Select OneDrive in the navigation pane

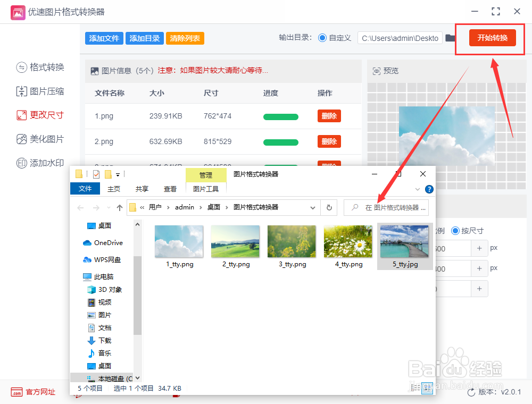[x=103, y=243]
